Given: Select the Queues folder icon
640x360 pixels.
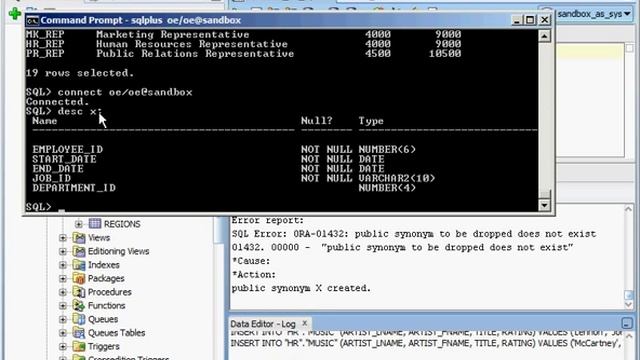Looking at the screenshot, I should (x=79, y=319).
